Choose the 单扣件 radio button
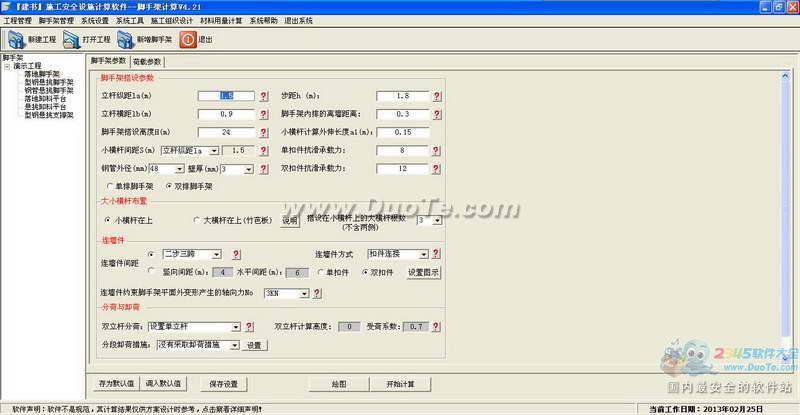 tap(320, 271)
